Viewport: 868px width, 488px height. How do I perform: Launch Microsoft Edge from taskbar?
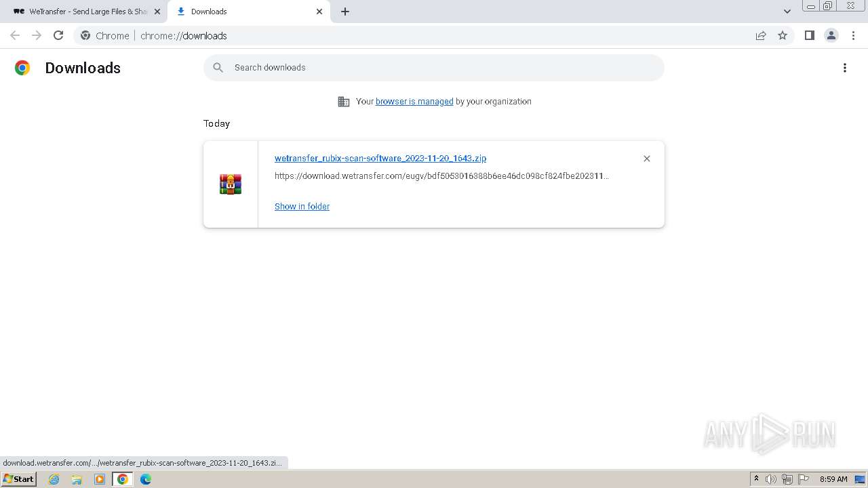click(x=146, y=479)
